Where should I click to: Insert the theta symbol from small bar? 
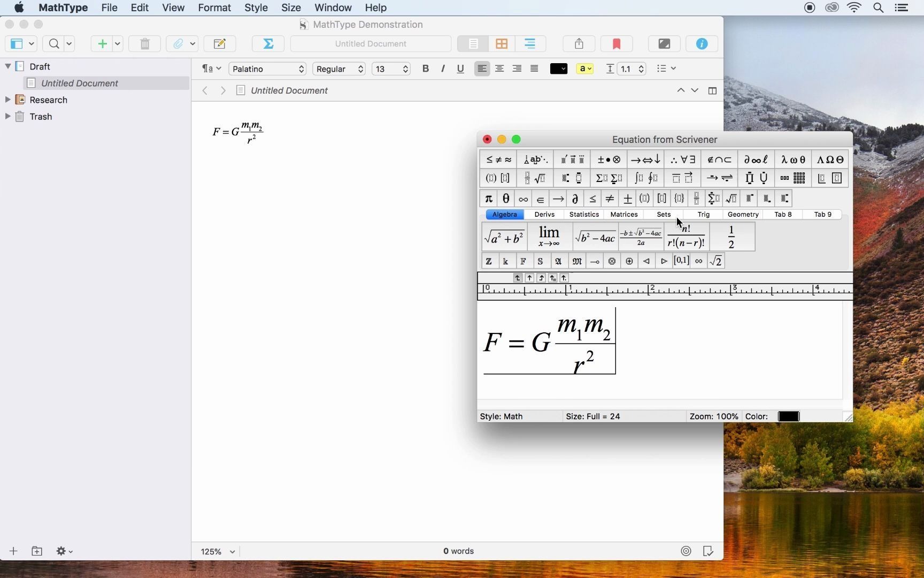[x=506, y=199]
